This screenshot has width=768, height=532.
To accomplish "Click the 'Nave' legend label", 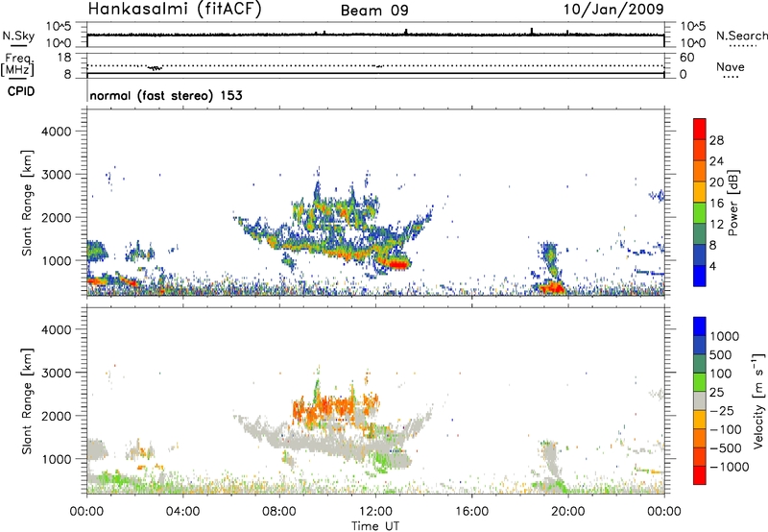I will 731,67.
